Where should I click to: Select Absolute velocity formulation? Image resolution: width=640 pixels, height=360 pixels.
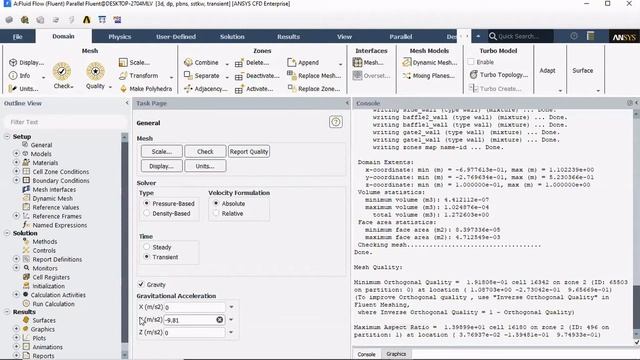click(216, 203)
